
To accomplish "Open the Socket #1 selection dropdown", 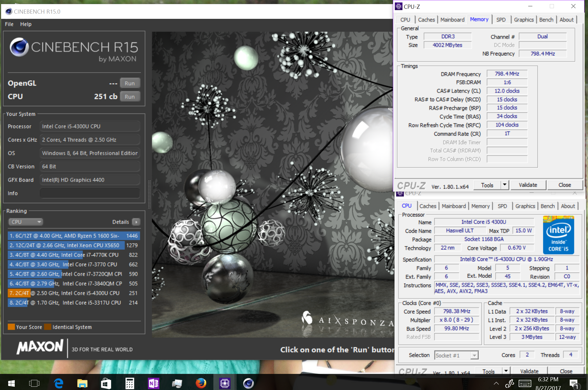I will click(x=456, y=355).
